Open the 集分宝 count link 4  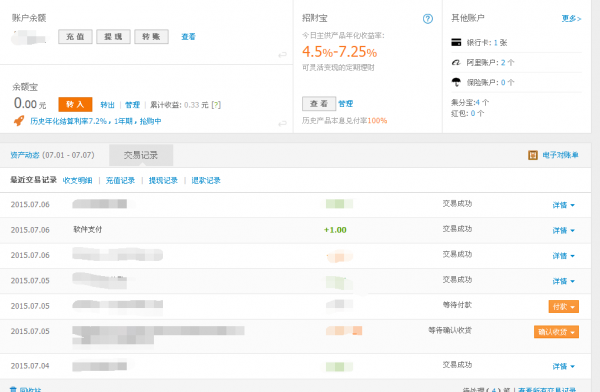[477, 103]
